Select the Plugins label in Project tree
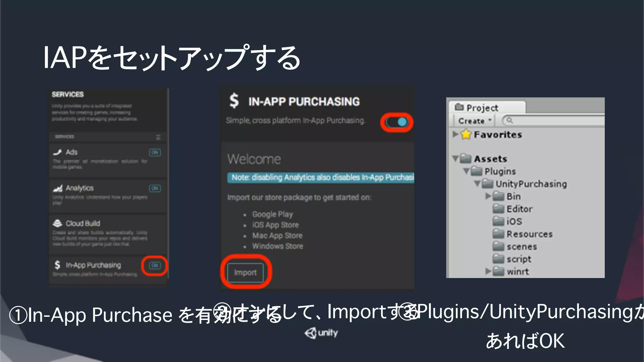 point(500,171)
